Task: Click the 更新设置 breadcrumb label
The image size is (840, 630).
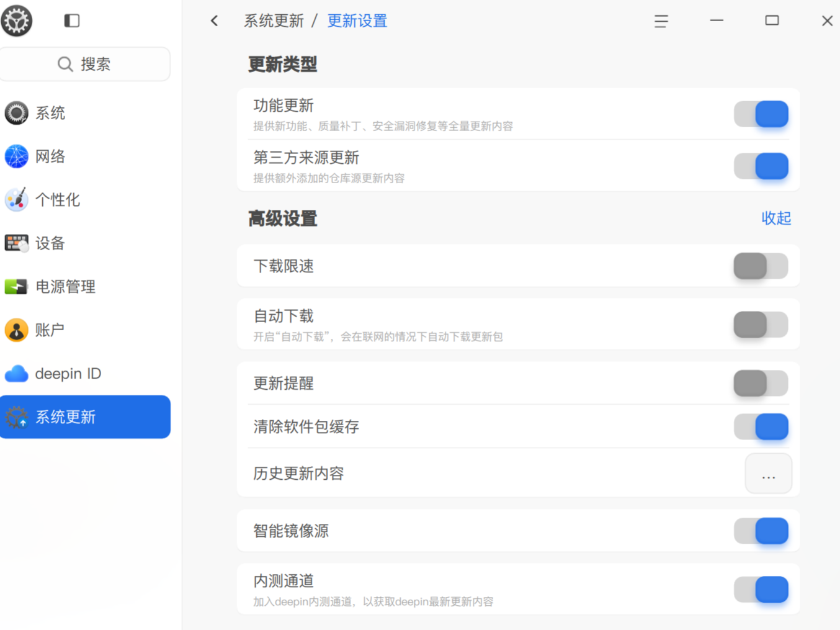Action: pos(357,21)
